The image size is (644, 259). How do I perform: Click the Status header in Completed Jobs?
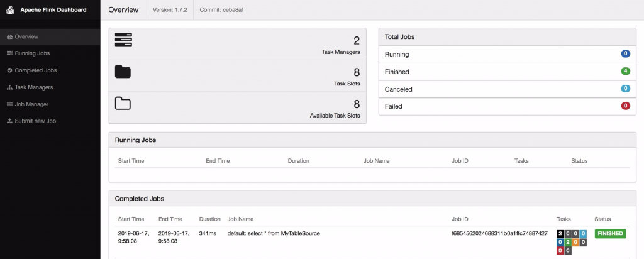point(602,219)
